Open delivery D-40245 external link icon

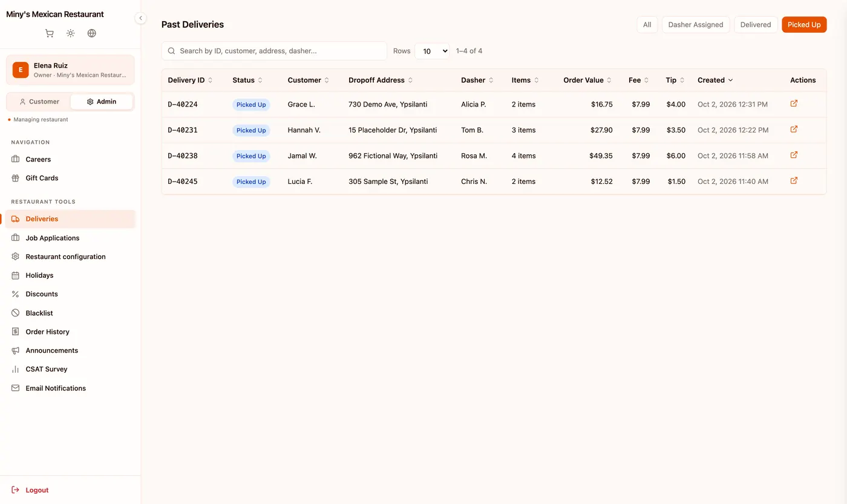click(794, 181)
